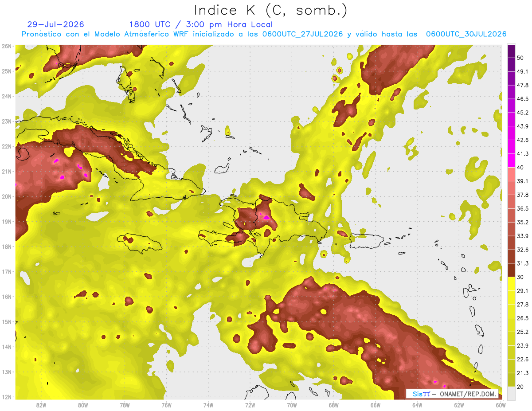
Task: Select the date label "29-Jul-2026"
Action: 55,24
